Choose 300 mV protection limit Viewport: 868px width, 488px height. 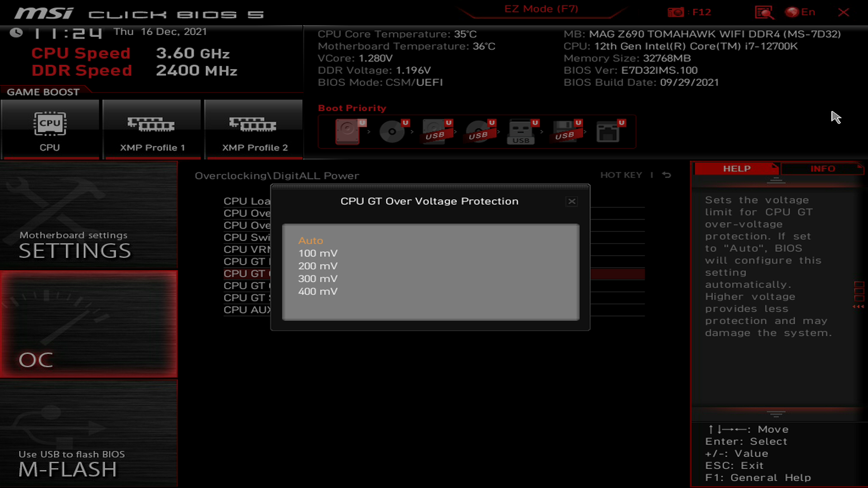(318, 278)
